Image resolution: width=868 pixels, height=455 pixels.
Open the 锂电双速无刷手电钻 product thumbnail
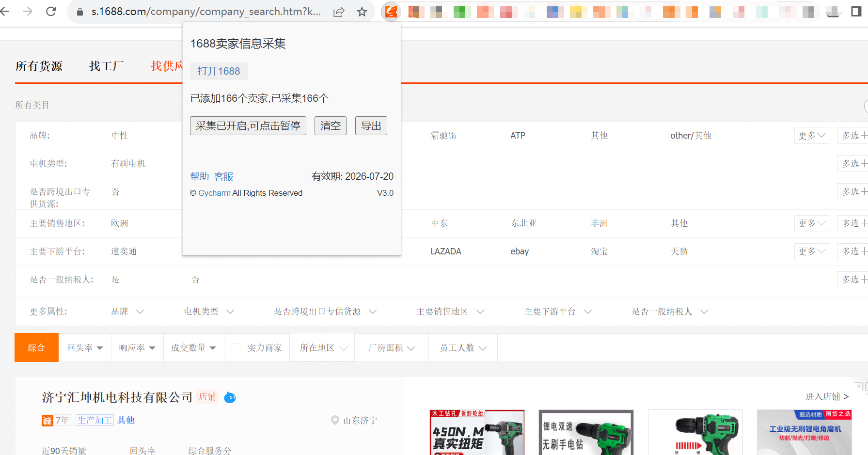[586, 432]
